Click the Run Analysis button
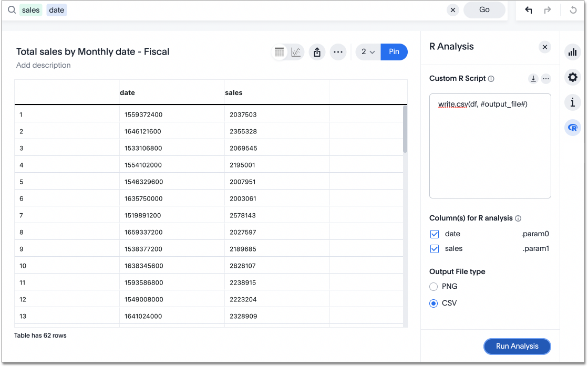Viewport: 588px width, 367px height. [517, 346]
